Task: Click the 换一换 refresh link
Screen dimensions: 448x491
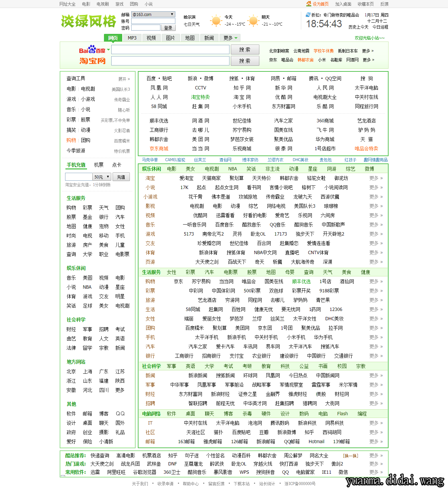Action: click(351, 456)
